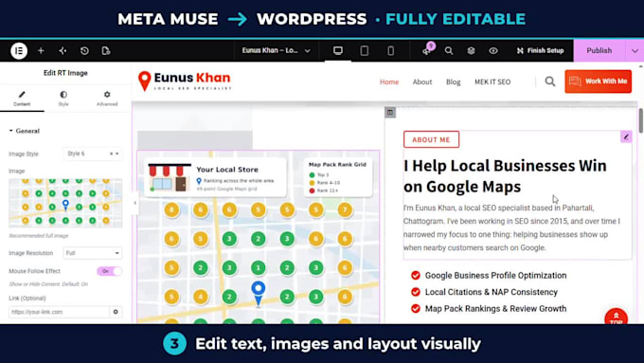Viewport: 644px width, 363px height.
Task: Open the Finder search icon in top bar
Action: click(x=449, y=50)
